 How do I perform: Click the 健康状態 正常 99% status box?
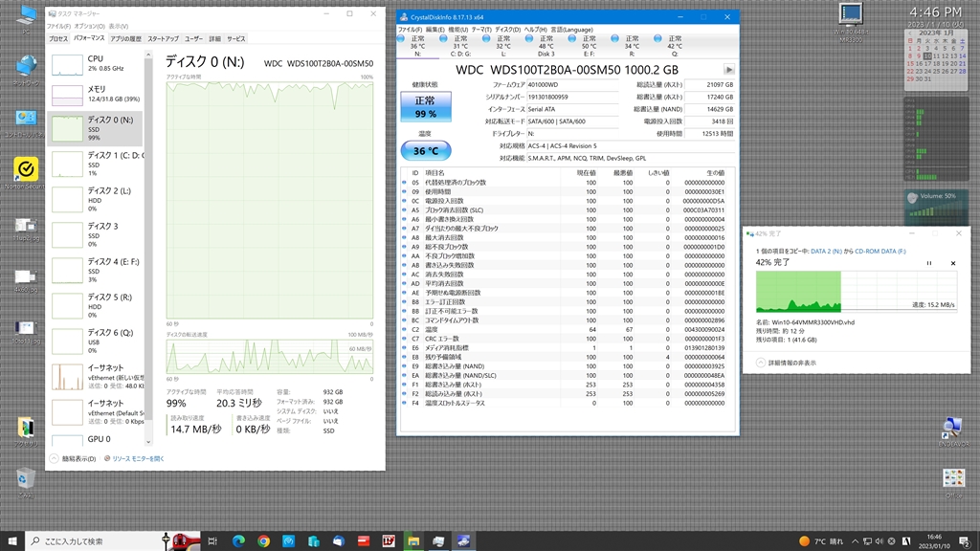[x=426, y=107]
